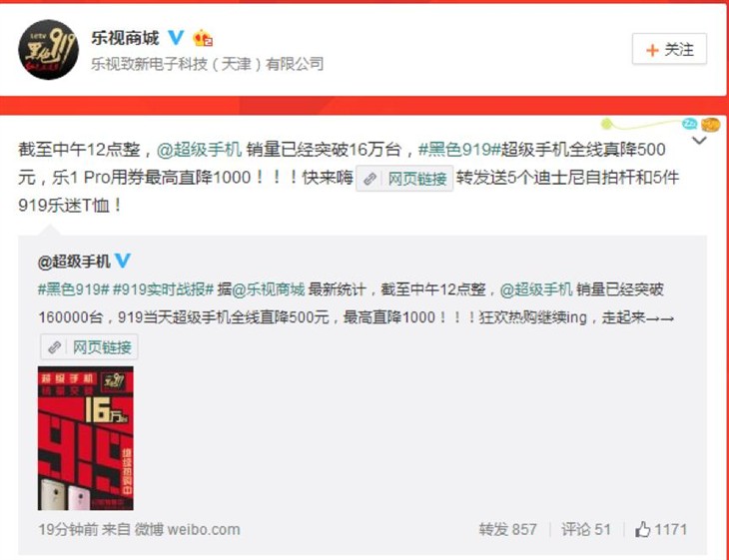Like the post via thumbs-up icon
The height and width of the screenshot is (560, 729).
point(643,529)
